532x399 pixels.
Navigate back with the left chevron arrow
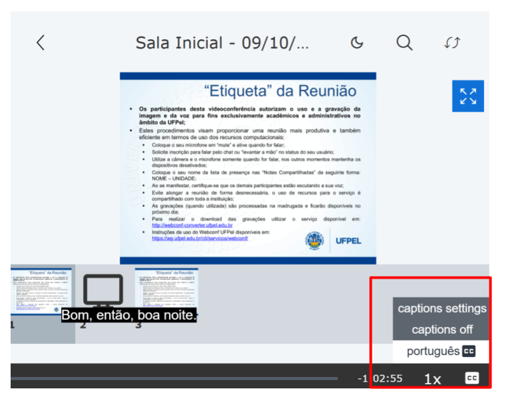(40, 43)
